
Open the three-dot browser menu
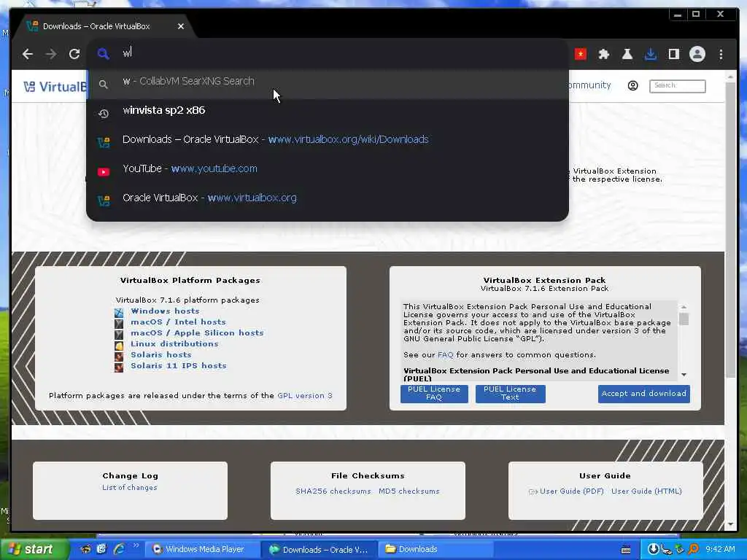click(x=721, y=54)
